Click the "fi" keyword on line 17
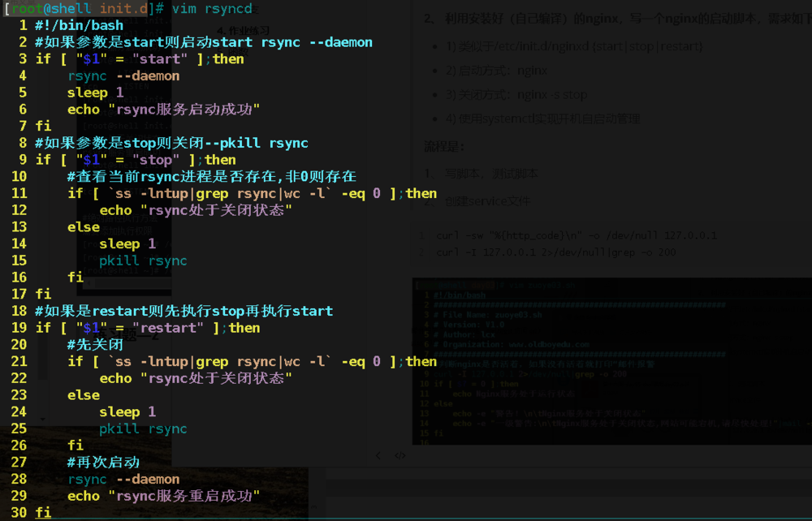The width and height of the screenshot is (812, 521). point(44,294)
